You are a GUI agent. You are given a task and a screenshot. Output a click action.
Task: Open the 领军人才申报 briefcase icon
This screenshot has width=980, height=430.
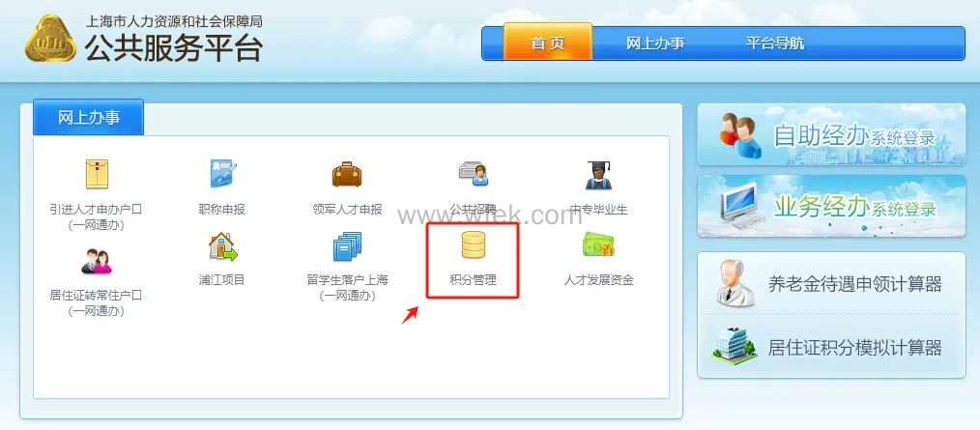click(347, 174)
